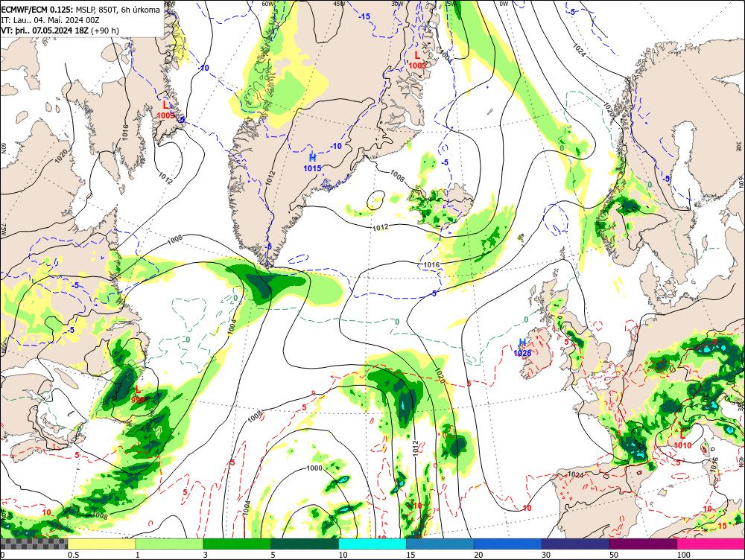
Task: Select the medium green 3–5 legend swatch
Action: click(237, 544)
